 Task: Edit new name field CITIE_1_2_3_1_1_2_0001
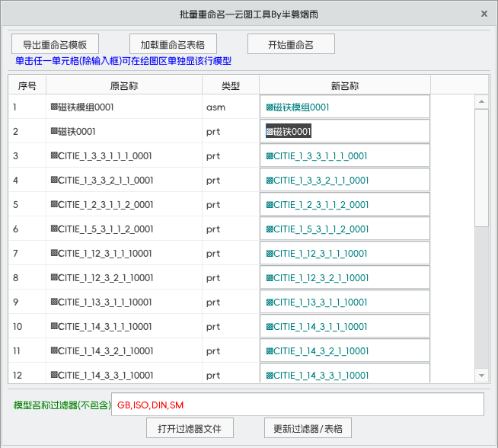345,204
